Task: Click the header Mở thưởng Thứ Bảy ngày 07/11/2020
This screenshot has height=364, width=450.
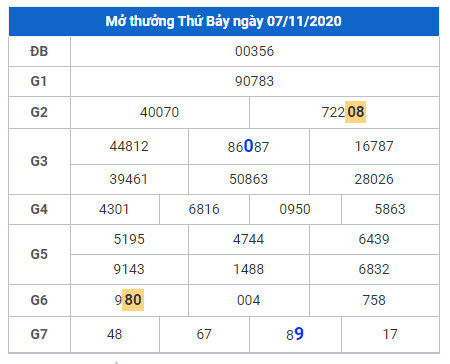Action: (x=223, y=21)
